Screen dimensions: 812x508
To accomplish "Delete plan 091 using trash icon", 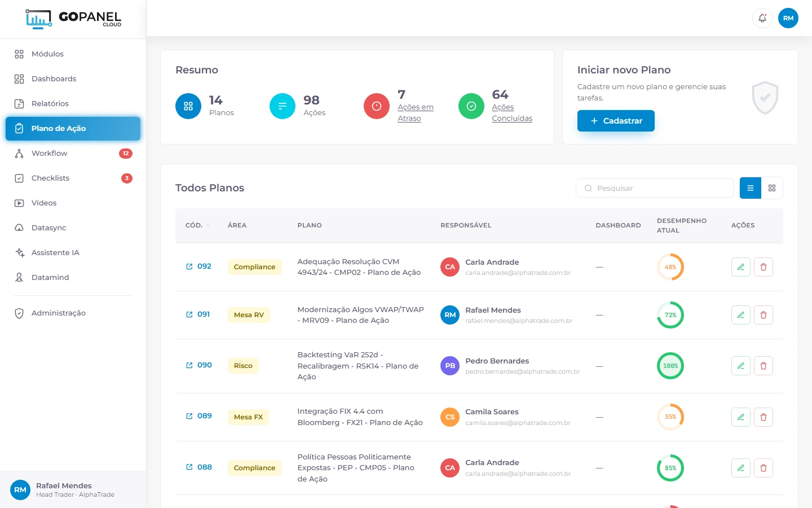I will coord(764,315).
